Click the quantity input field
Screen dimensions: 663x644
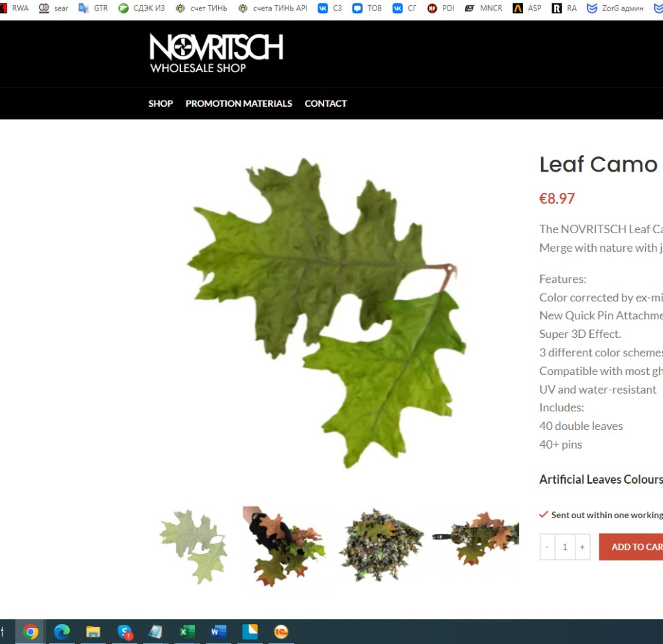[565, 547]
